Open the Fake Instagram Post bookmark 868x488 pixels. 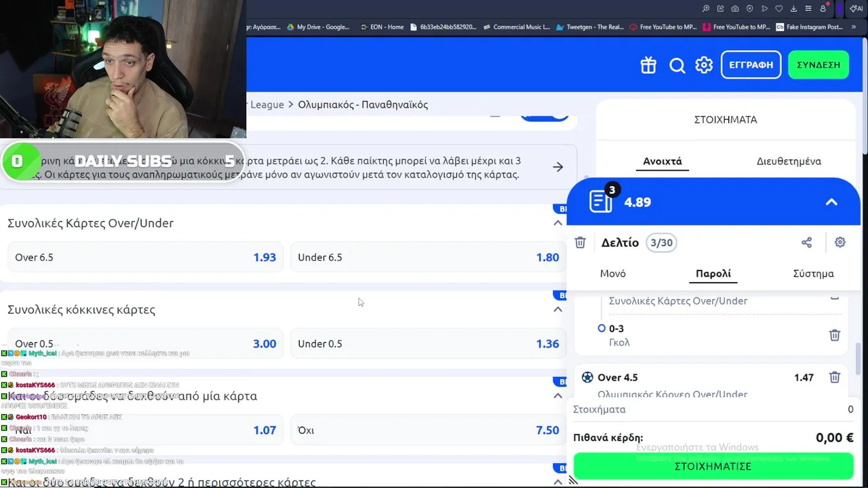tap(810, 27)
